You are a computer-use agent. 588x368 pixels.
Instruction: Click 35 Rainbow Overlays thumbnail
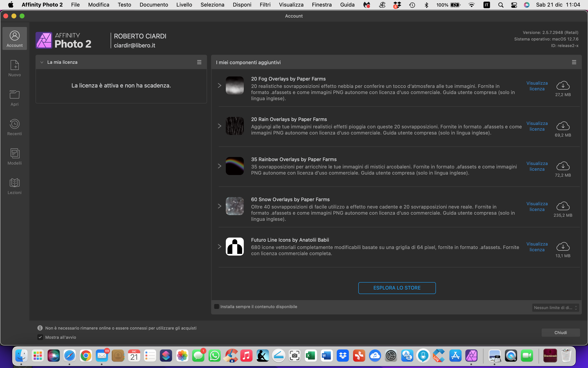coord(235,166)
